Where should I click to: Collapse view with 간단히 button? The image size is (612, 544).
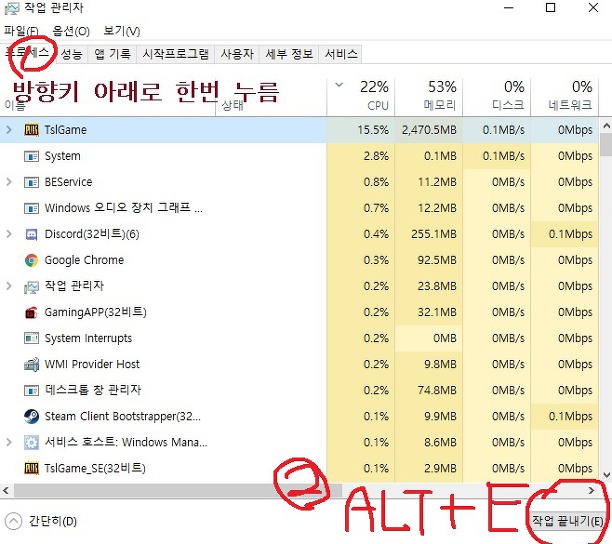(x=42, y=521)
